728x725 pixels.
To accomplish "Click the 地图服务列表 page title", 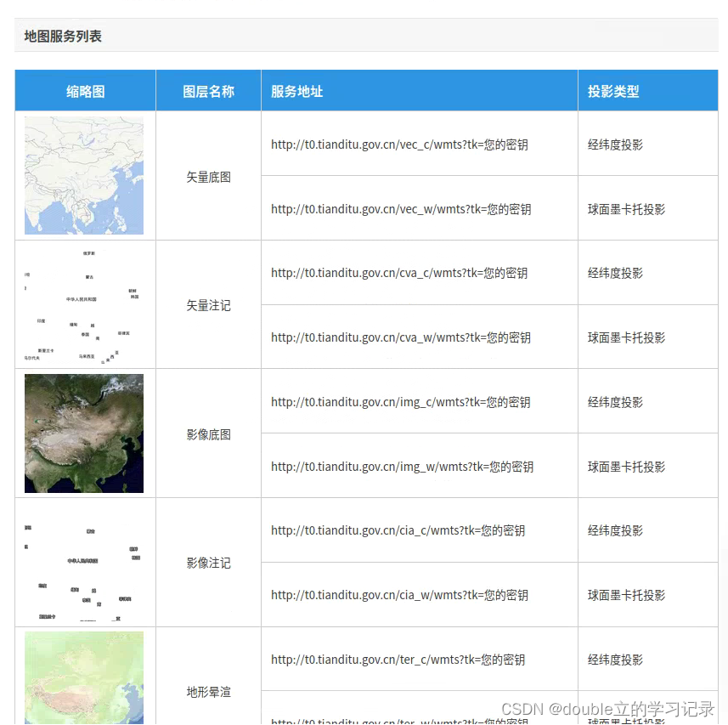I will pyautogui.click(x=60, y=37).
